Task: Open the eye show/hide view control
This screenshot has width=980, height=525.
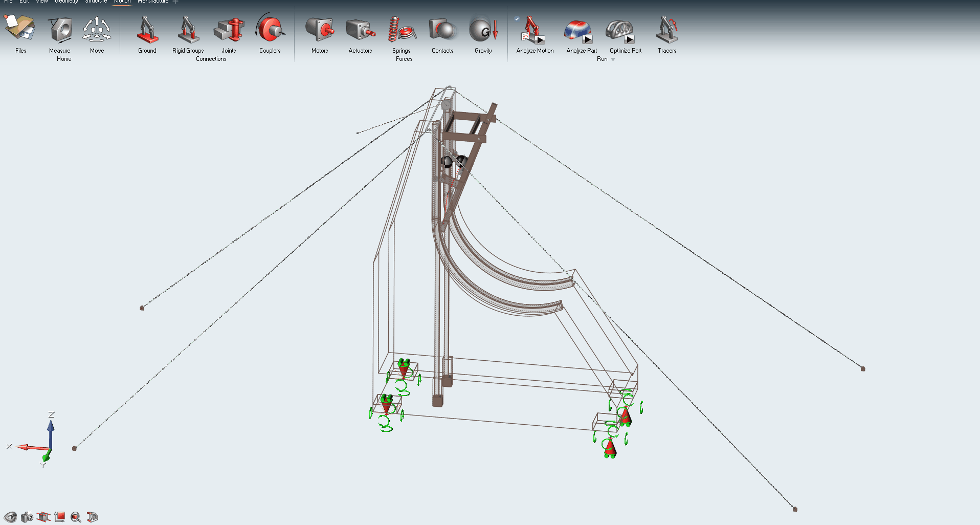Action: tap(10, 517)
